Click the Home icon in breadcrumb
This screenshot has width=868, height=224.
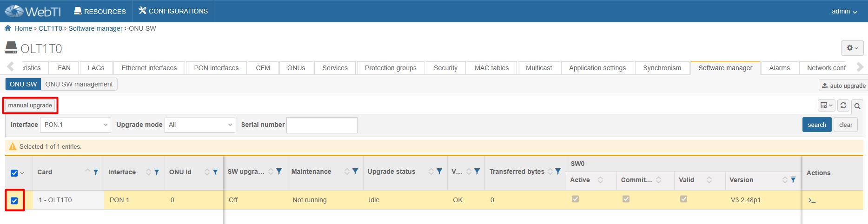pyautogui.click(x=8, y=28)
